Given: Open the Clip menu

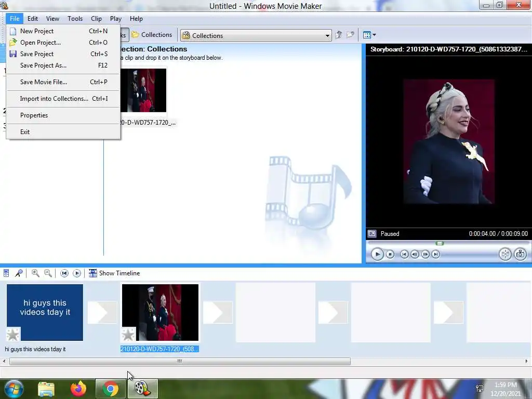Looking at the screenshot, I should pos(96,19).
